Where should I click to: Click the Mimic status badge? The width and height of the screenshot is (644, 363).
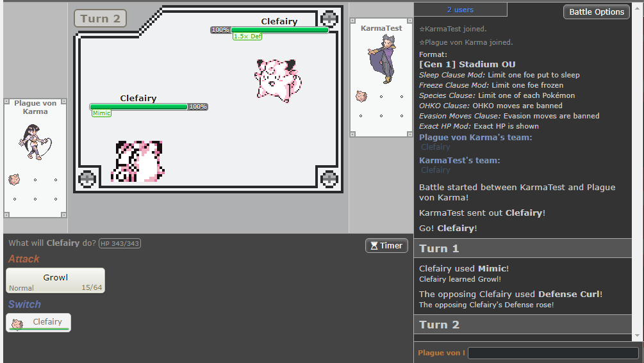click(101, 113)
